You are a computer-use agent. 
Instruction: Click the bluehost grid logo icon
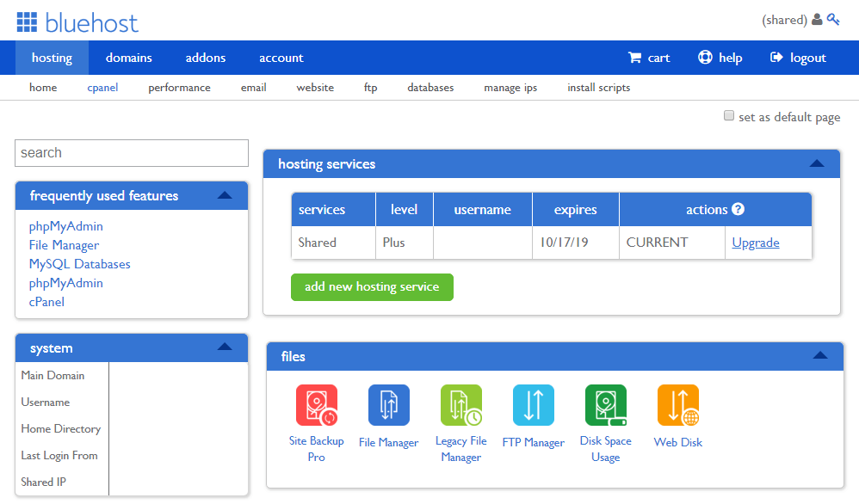[x=27, y=22]
